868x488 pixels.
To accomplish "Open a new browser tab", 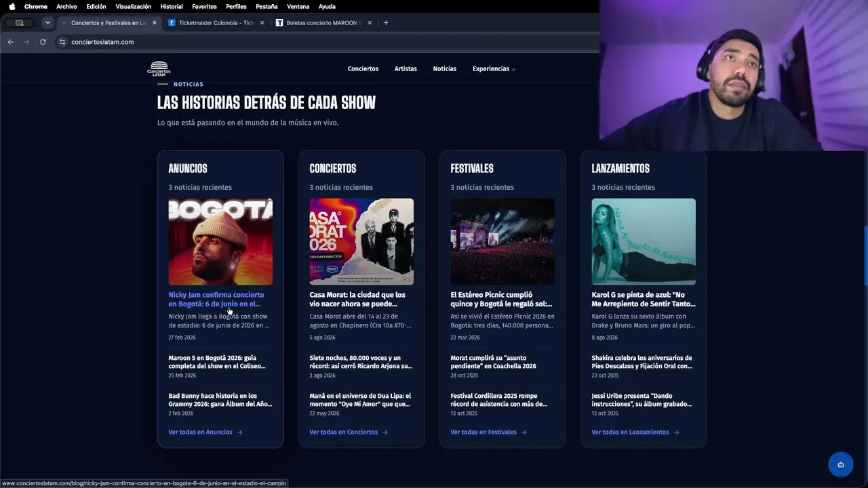I will coord(386,22).
